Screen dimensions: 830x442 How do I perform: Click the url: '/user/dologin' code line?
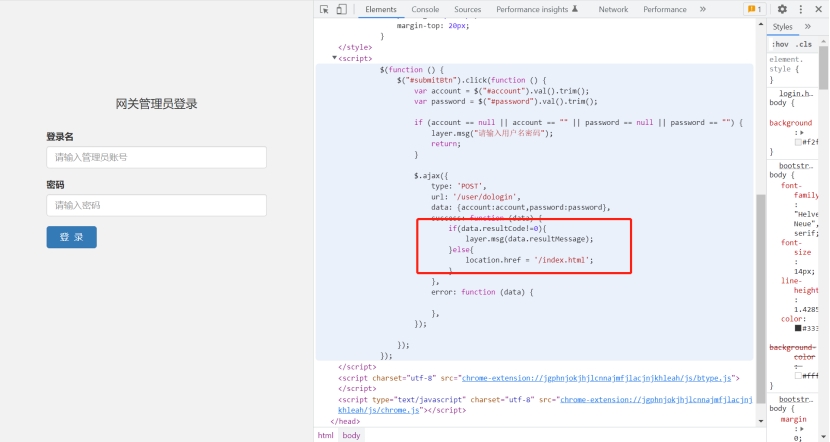[476, 197]
